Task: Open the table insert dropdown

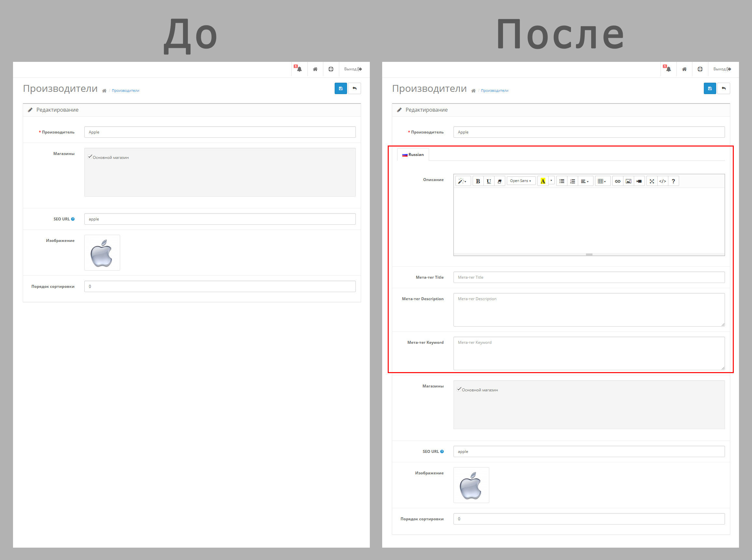Action: [x=602, y=181]
